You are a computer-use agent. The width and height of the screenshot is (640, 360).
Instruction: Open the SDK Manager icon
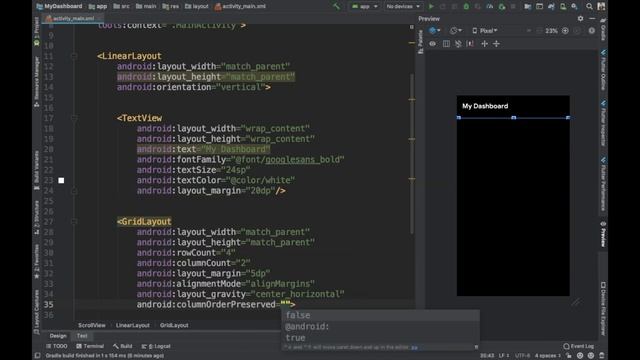click(574, 7)
